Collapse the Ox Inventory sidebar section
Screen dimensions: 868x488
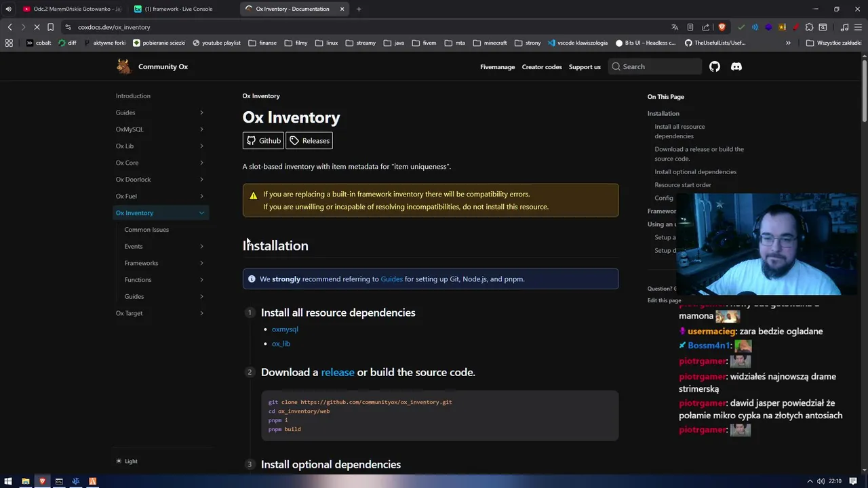pyautogui.click(x=201, y=213)
